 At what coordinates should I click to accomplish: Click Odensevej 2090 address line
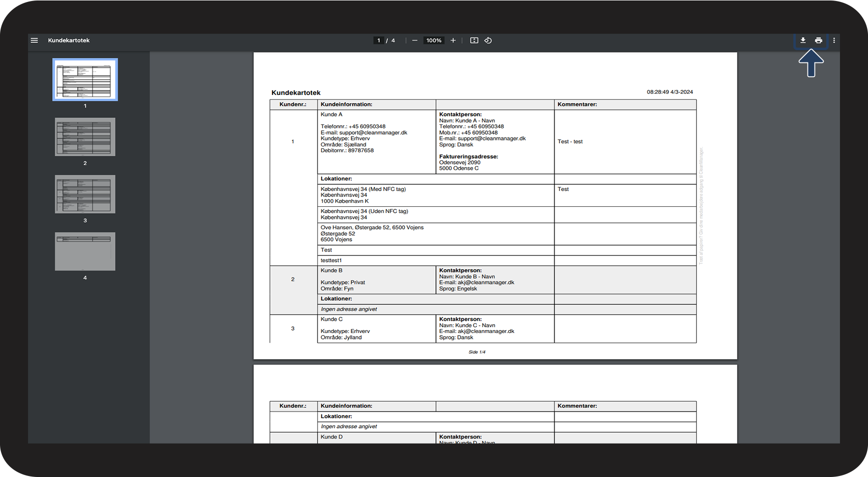click(460, 162)
